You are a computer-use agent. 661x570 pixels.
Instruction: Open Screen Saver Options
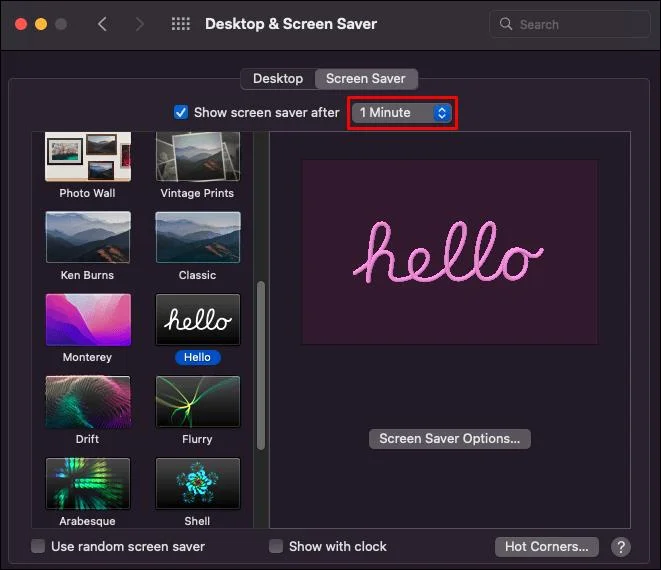449,439
